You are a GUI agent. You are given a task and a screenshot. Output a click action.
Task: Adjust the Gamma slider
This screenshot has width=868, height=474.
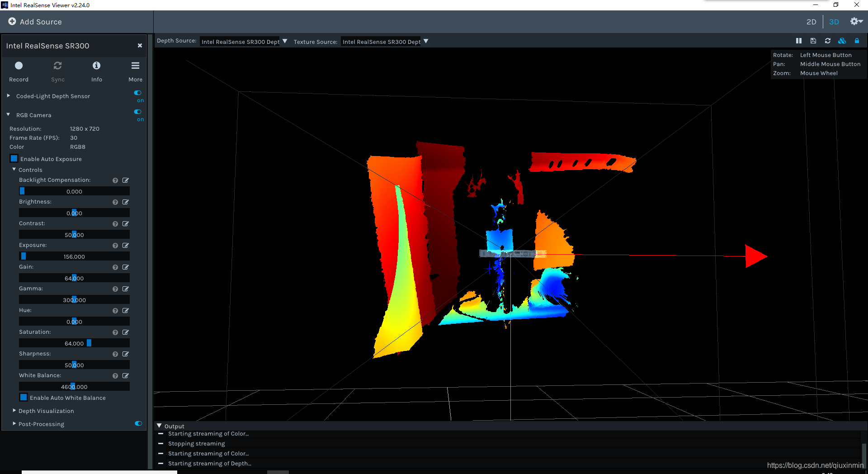74,300
